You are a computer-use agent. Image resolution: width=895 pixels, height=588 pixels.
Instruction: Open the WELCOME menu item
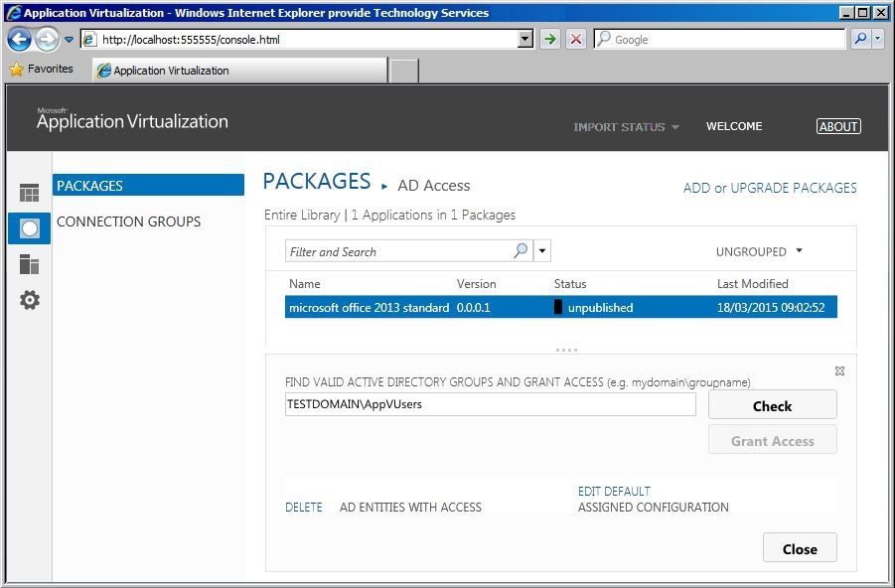(734, 126)
